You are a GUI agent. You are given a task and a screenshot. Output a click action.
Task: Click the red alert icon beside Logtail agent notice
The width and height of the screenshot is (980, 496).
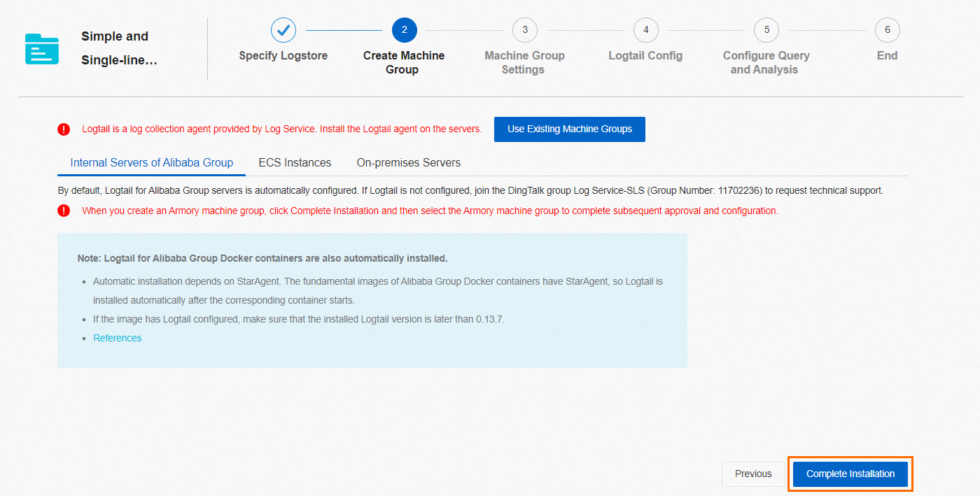pyautogui.click(x=63, y=129)
